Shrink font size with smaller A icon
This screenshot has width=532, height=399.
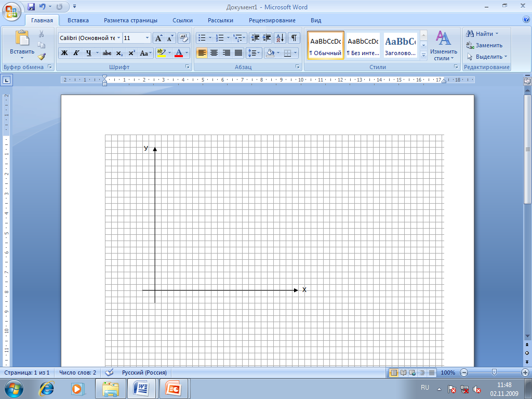pyautogui.click(x=170, y=38)
